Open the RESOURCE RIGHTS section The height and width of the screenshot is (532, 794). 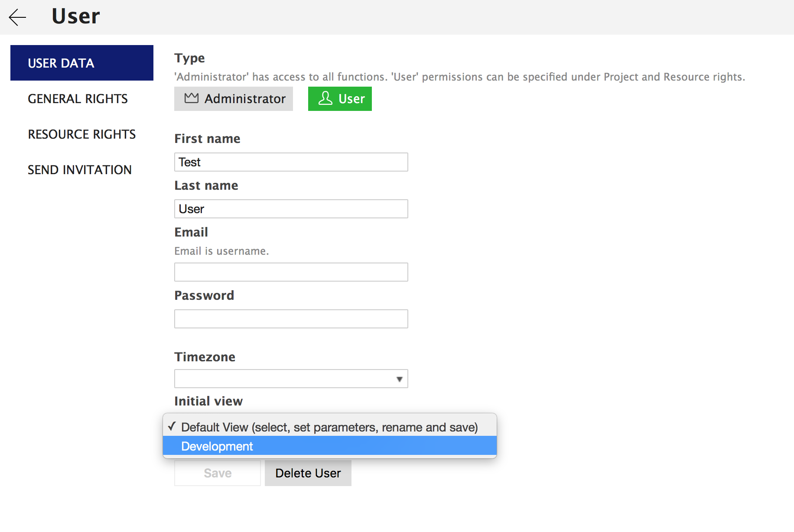pos(82,134)
